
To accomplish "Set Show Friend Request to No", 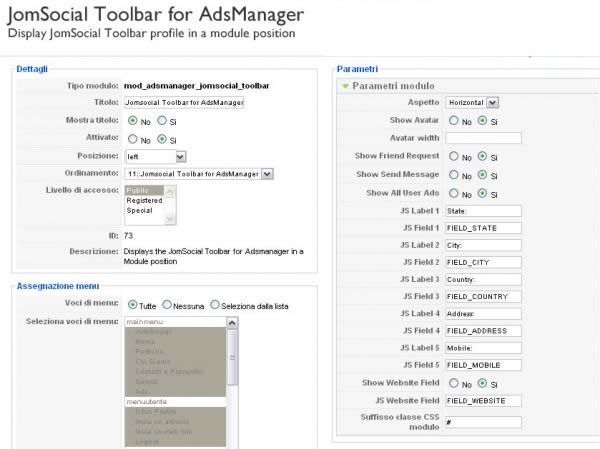I will click(x=453, y=156).
